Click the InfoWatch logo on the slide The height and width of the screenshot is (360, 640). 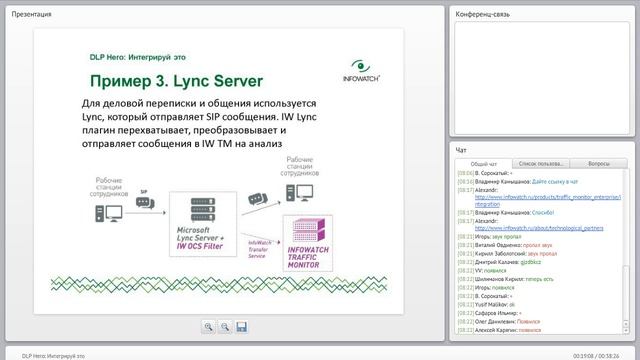point(361,71)
